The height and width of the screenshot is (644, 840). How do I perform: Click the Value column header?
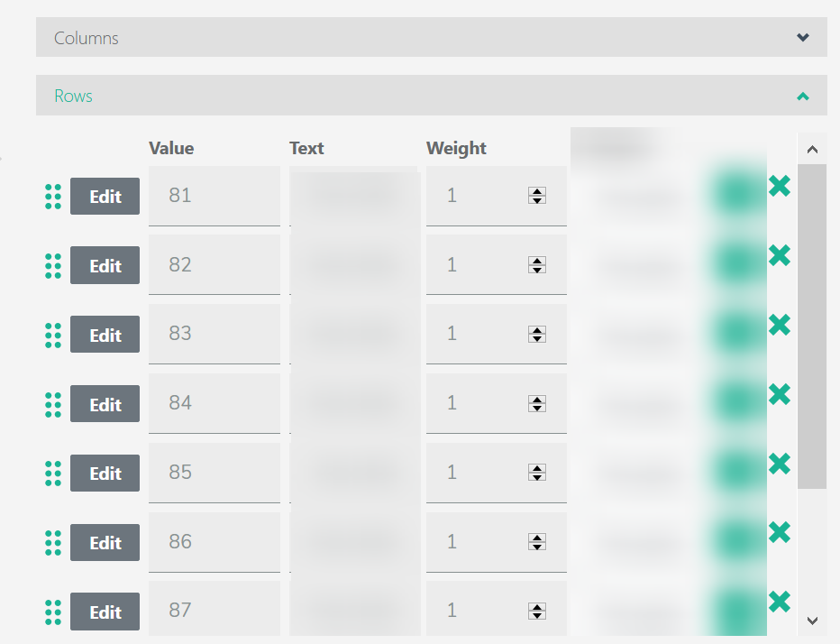(171, 148)
